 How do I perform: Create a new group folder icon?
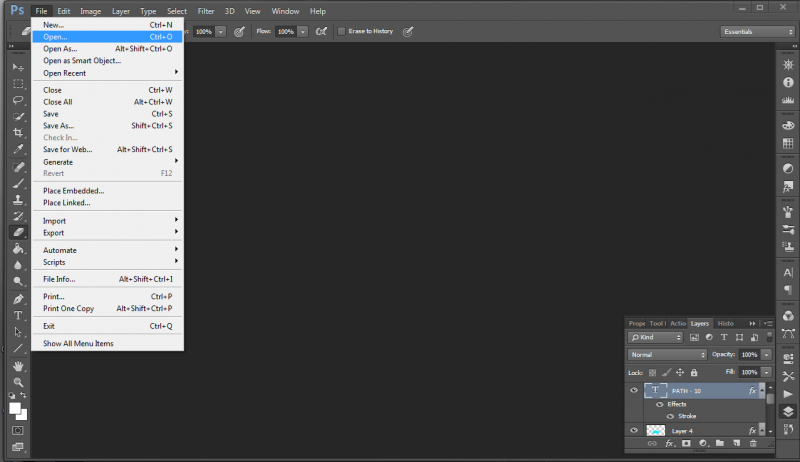[x=718, y=442]
